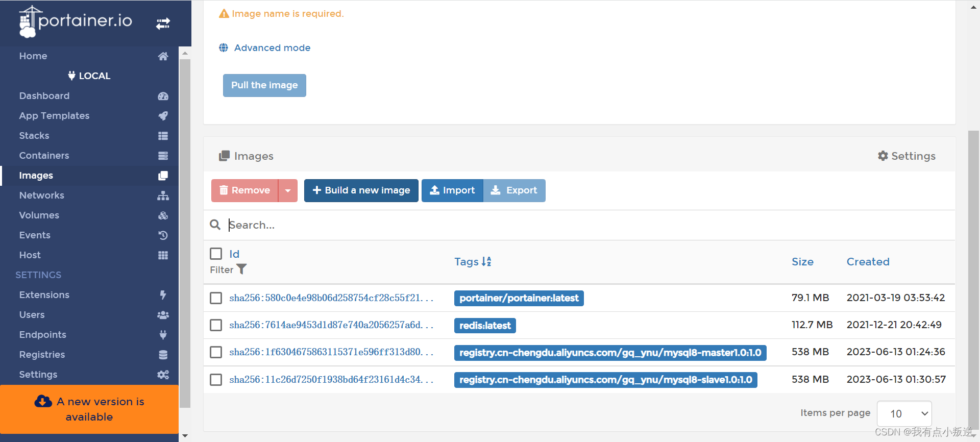This screenshot has height=442, width=980.
Task: Open image sha256:1f6304675863... link
Action: [x=331, y=352]
